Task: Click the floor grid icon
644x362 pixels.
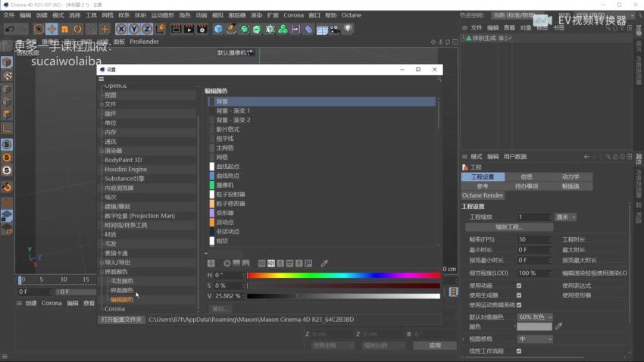Action: (x=322, y=30)
